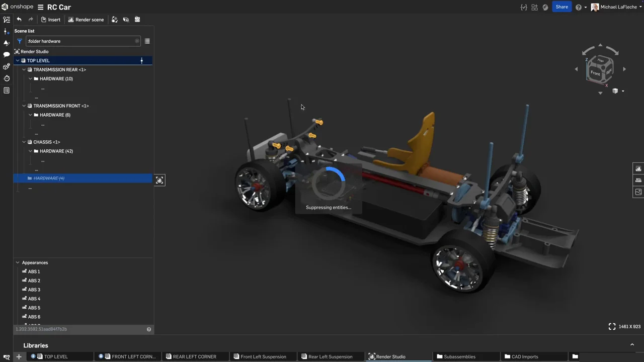Expand the Libraries panel chevron

point(632,345)
